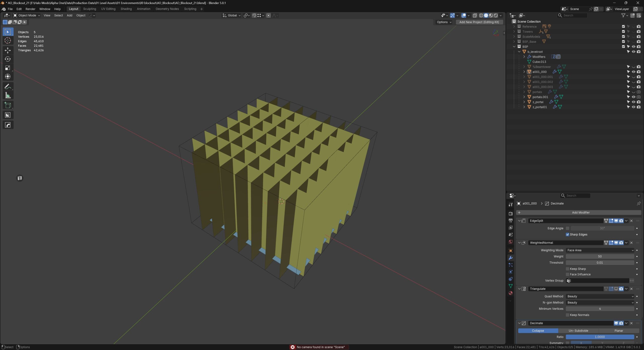Activate the Measure tool
This screenshot has height=350, width=644.
click(x=8, y=95)
